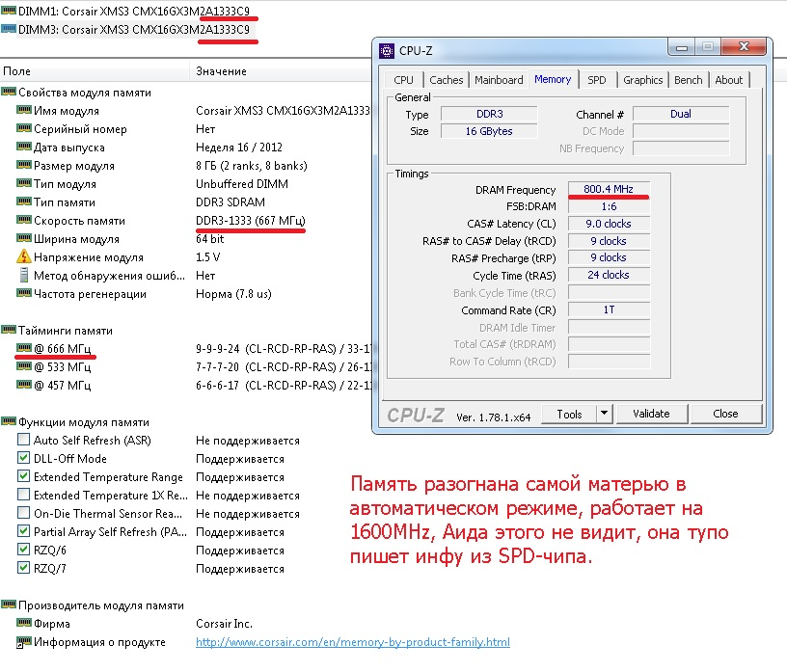Toggle the DLL-Off Mode checkbox
Viewport: 787px width, 672px height.
click(23, 458)
